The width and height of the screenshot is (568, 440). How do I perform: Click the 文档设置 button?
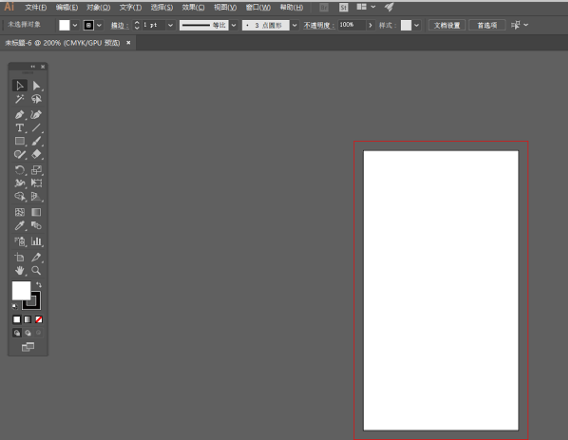[447, 25]
